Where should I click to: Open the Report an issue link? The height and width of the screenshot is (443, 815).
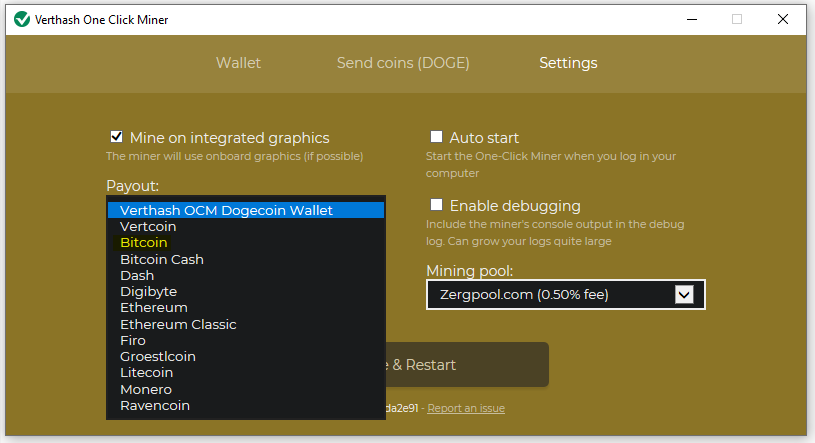click(x=466, y=408)
